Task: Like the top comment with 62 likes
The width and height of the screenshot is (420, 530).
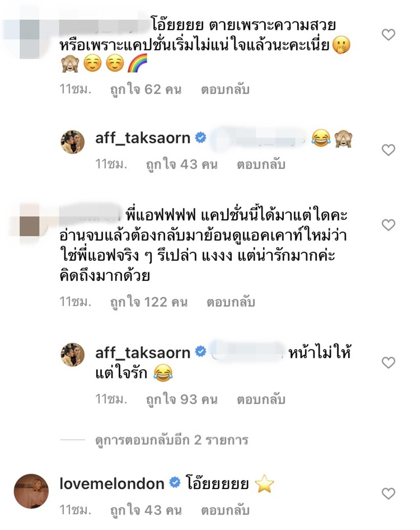Action: pyautogui.click(x=388, y=35)
